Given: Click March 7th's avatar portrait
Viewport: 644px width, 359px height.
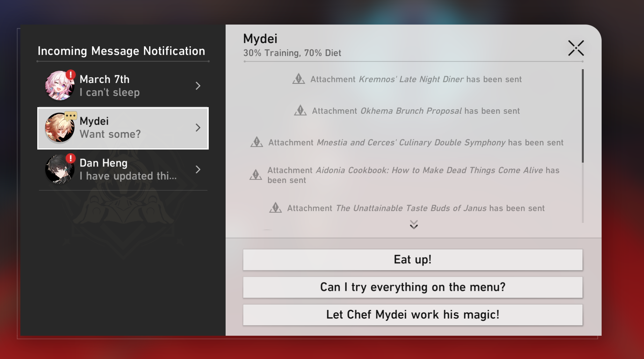Looking at the screenshot, I should pos(60,86).
